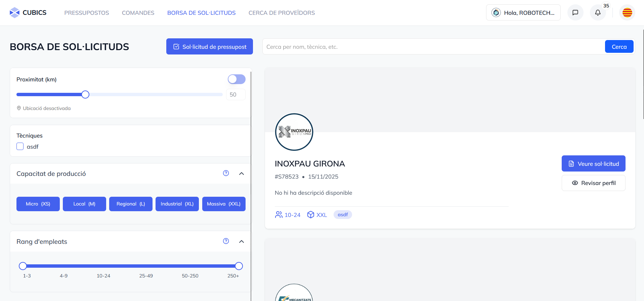Click the XXL capacity box icon
This screenshot has width=644, height=301.
(x=310, y=215)
